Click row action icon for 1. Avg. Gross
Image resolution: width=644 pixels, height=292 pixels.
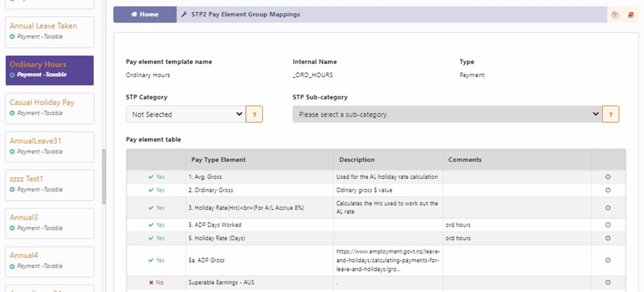[x=608, y=177]
